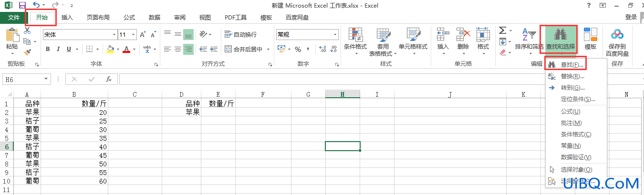Click the red font color A
The width and height of the screenshot is (644, 195).
point(126,49)
